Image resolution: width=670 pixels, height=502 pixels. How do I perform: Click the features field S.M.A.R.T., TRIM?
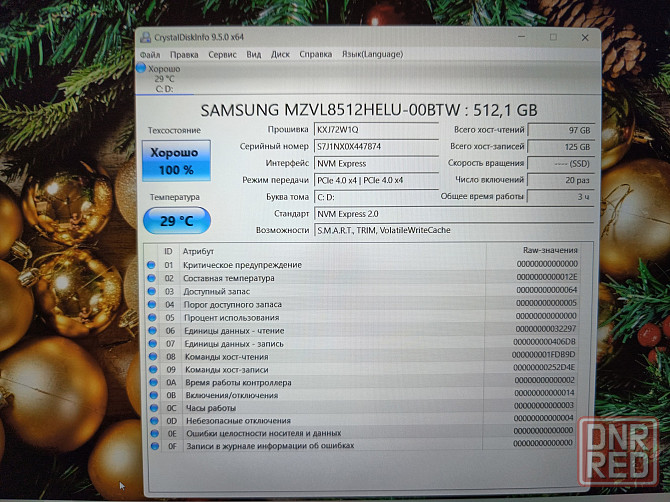pyautogui.click(x=453, y=230)
